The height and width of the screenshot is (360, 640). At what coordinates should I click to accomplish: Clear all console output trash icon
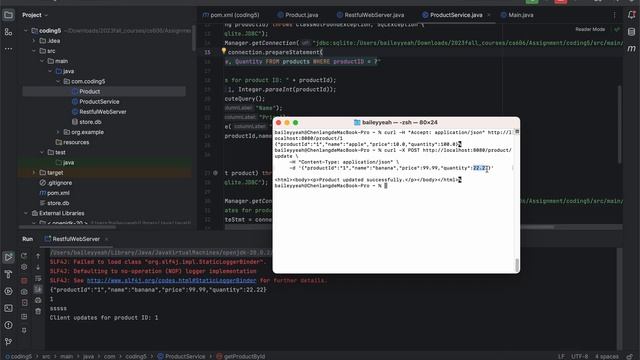click(x=38, y=311)
